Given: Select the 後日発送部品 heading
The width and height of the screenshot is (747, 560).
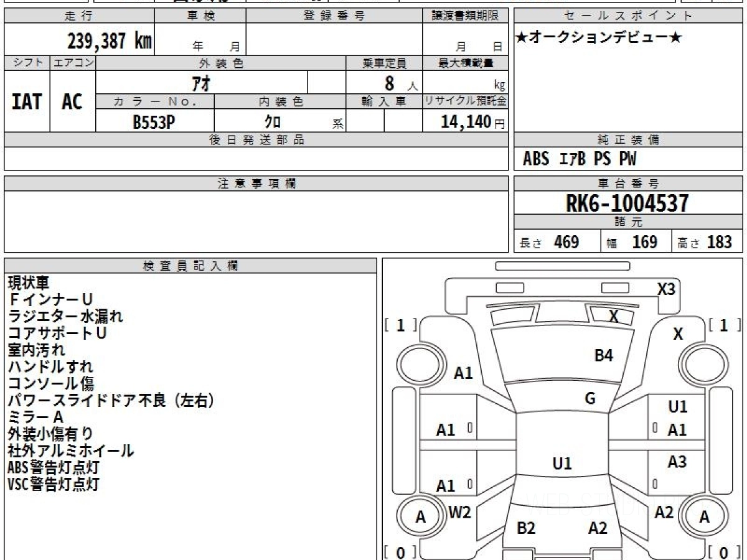Looking at the screenshot, I should pyautogui.click(x=256, y=140).
